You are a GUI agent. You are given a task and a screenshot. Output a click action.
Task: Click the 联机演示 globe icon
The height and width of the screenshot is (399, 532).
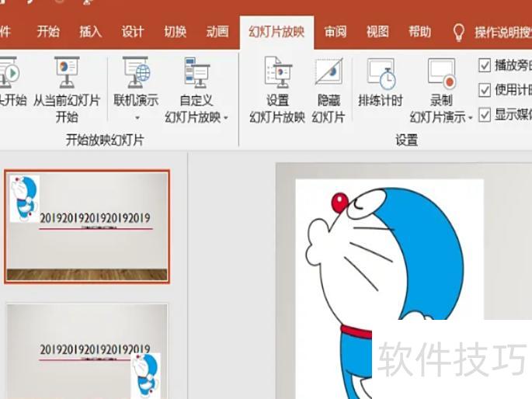(x=137, y=72)
